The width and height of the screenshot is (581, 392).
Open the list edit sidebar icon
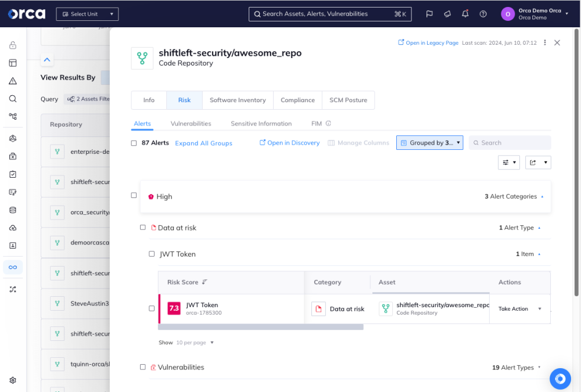click(x=13, y=192)
